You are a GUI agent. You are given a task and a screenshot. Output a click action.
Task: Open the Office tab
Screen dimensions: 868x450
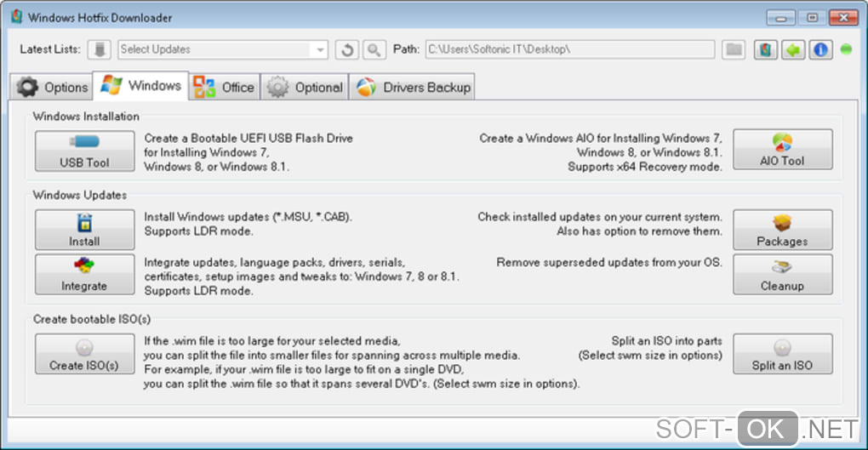(x=224, y=87)
